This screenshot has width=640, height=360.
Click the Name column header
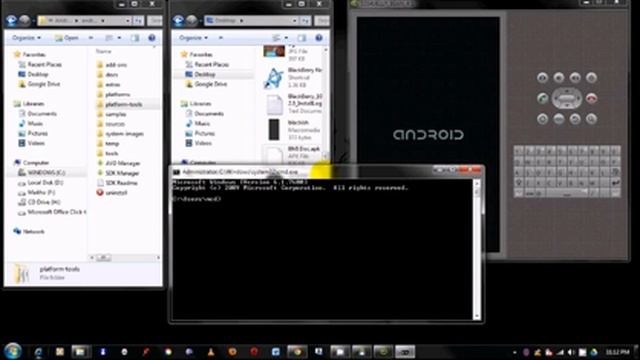(103, 51)
